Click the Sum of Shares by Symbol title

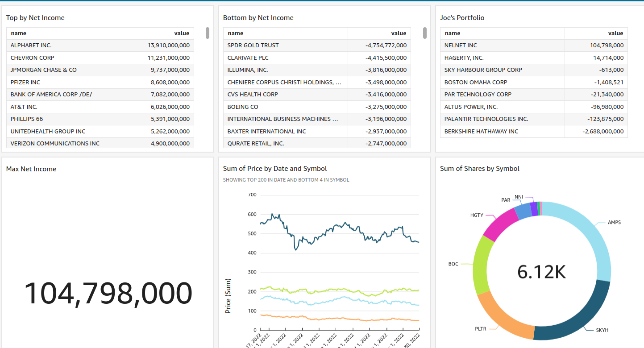click(x=480, y=169)
